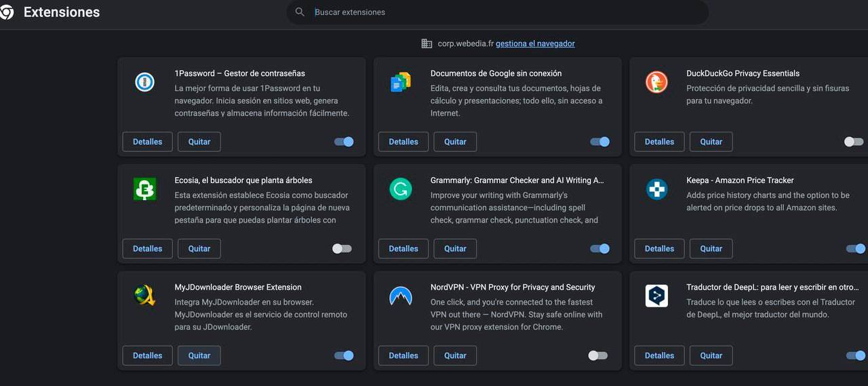Screen dimensions: 868x386
Task: Click Quitar for DuckDuckGo Privacy Essentials
Action: [x=711, y=142]
